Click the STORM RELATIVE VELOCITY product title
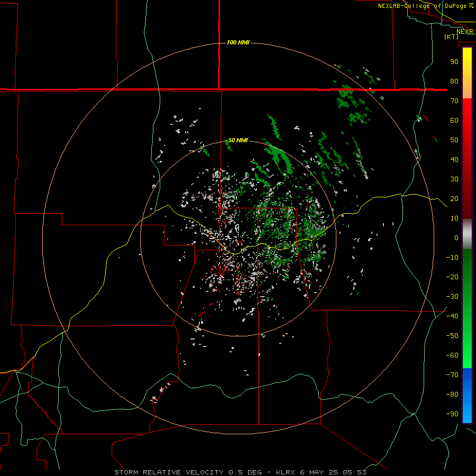 click(169, 472)
